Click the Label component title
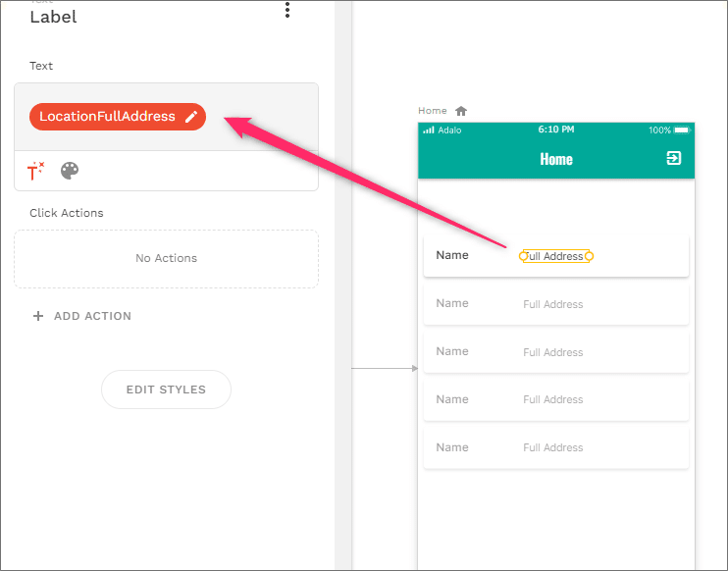The image size is (728, 571). pos(53,18)
